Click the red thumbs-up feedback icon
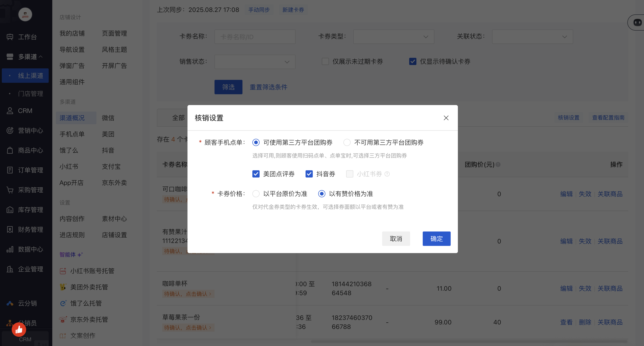The width and height of the screenshot is (644, 346). coord(19,330)
